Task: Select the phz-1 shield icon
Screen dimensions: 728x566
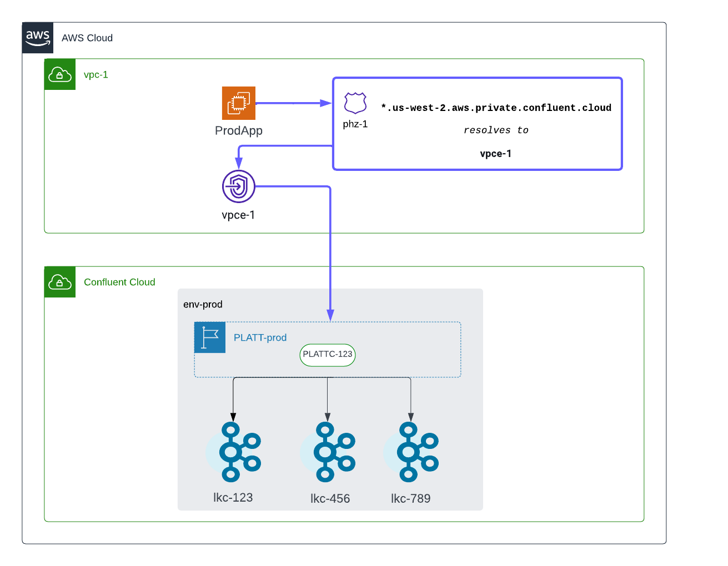Action: click(x=355, y=103)
